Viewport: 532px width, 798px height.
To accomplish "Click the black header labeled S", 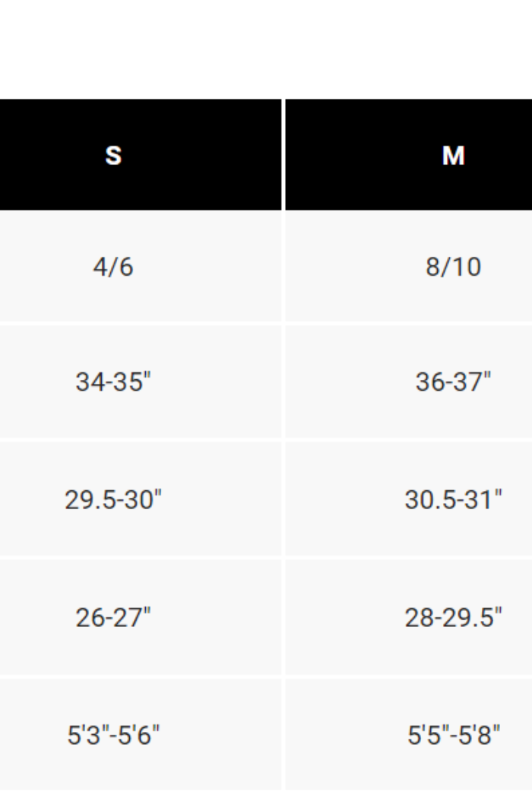I will [x=113, y=156].
